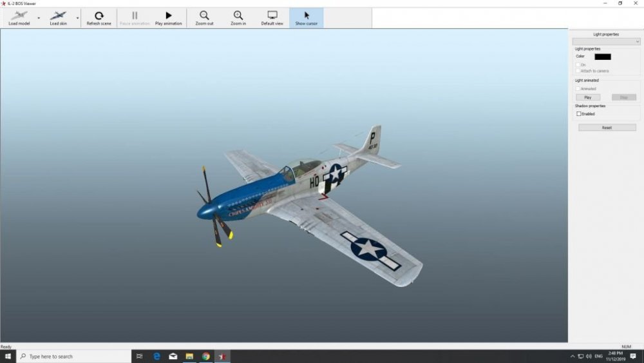Open the black light Color swatch

coord(603,57)
